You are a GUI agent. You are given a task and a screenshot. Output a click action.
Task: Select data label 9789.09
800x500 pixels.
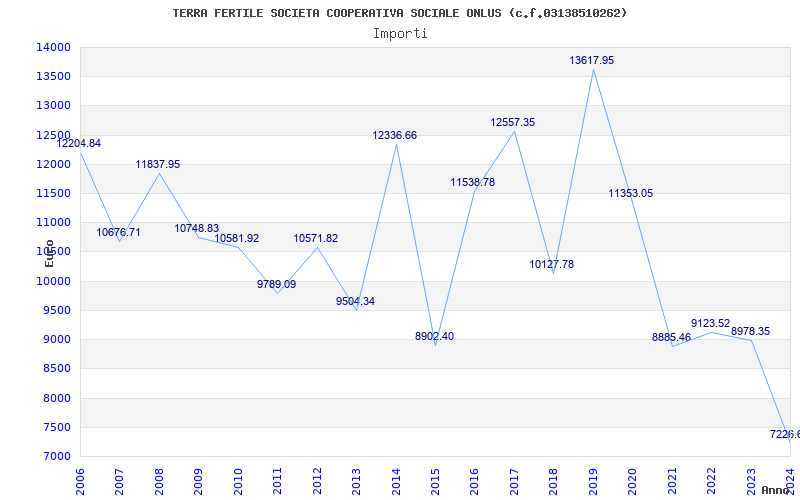(x=277, y=284)
